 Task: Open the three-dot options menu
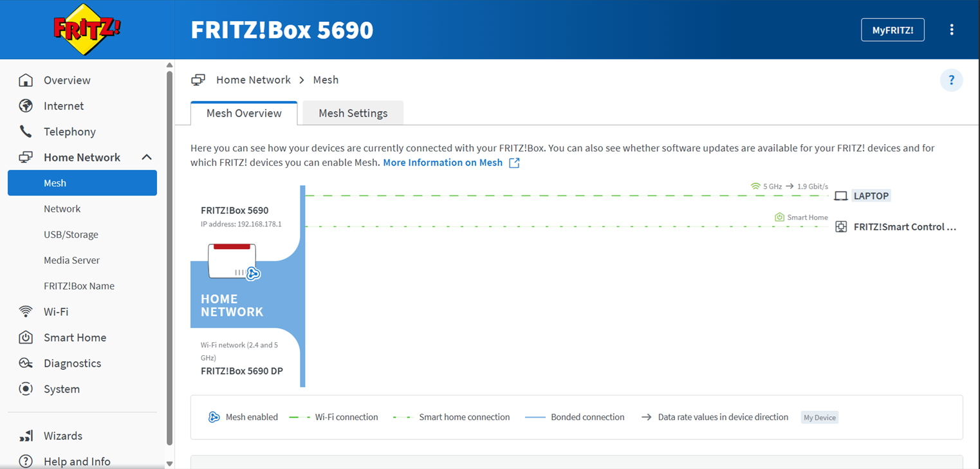(x=952, y=30)
